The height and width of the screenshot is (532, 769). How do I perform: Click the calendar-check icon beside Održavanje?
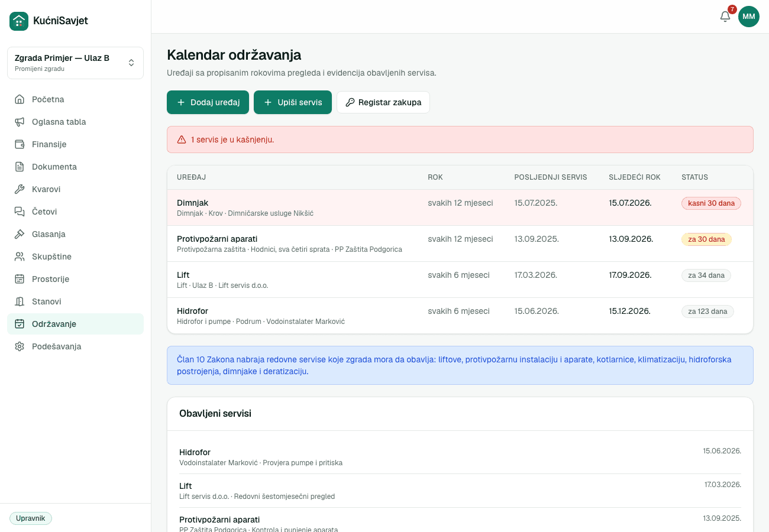20,324
